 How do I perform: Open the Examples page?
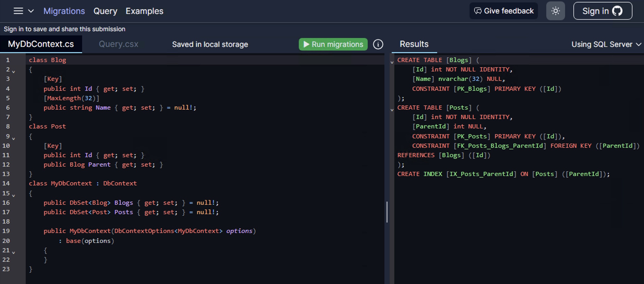[144, 11]
